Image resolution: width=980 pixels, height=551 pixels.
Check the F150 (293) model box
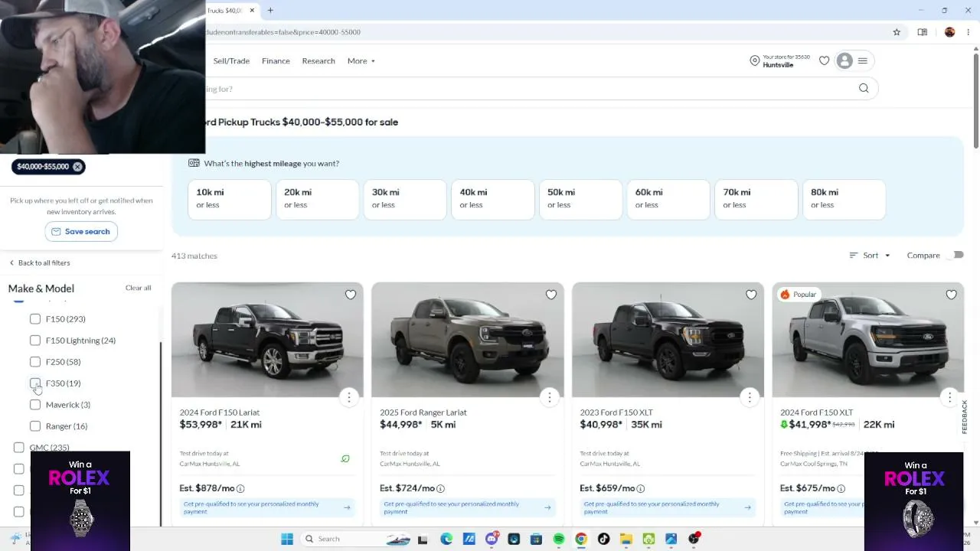click(x=35, y=319)
